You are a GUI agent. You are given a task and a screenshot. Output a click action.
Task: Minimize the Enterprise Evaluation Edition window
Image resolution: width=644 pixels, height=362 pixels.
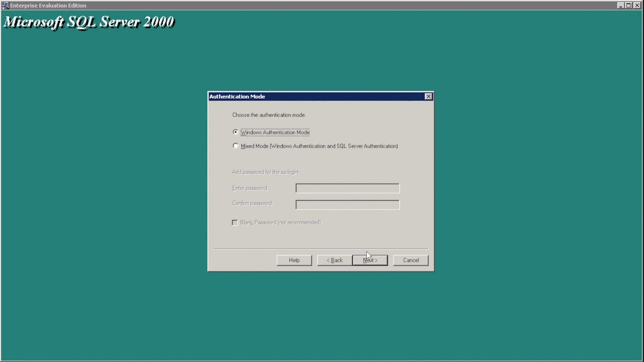coord(620,6)
